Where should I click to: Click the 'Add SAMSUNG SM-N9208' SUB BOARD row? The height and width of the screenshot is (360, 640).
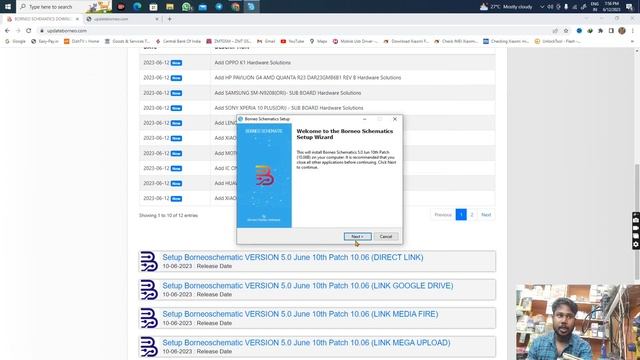[317, 93]
